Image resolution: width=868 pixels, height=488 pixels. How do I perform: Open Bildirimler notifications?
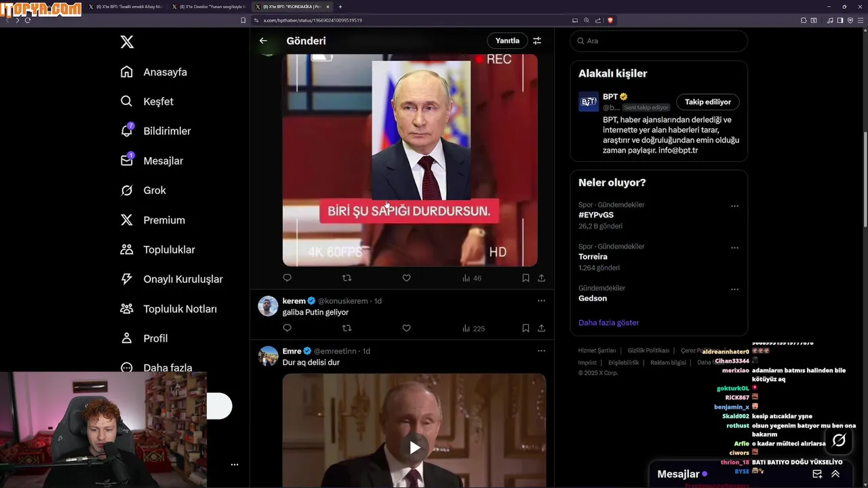(155, 131)
